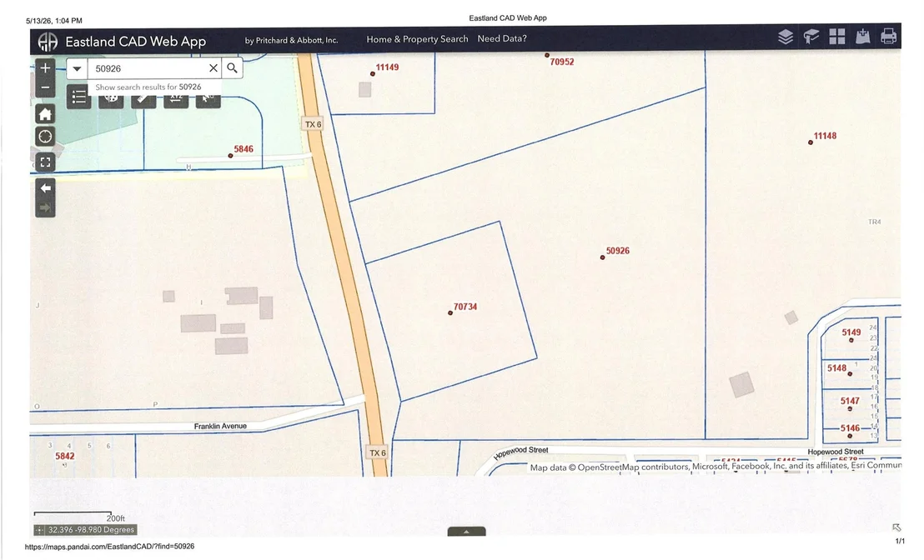Open the Need Data? link

502,39
